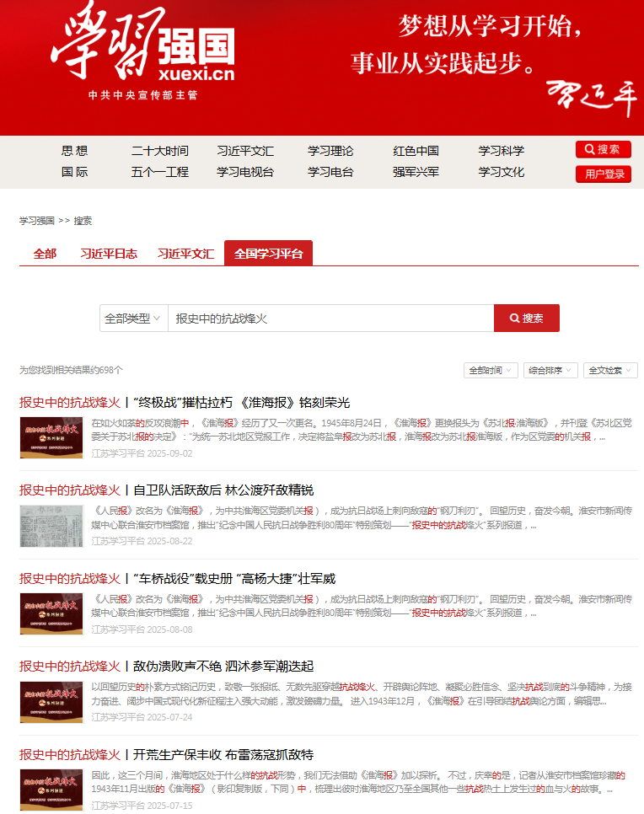The image size is (644, 814).
Task: Click the 学习强国 breadcrumb link
Action: coord(37,221)
